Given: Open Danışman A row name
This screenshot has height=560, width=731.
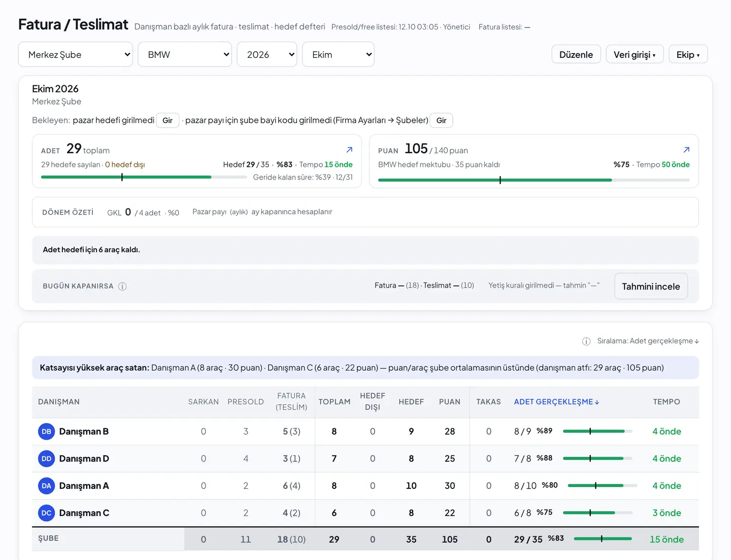Looking at the screenshot, I should tap(84, 486).
